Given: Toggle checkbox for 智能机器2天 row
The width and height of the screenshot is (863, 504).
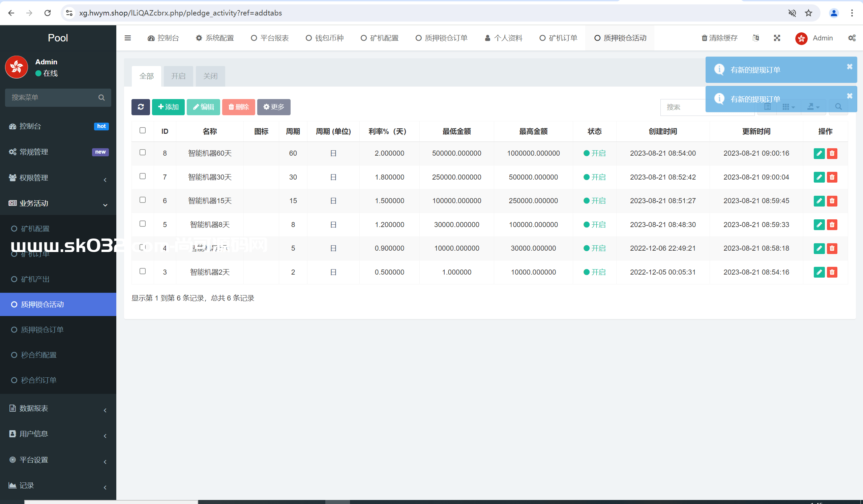Looking at the screenshot, I should (142, 271).
